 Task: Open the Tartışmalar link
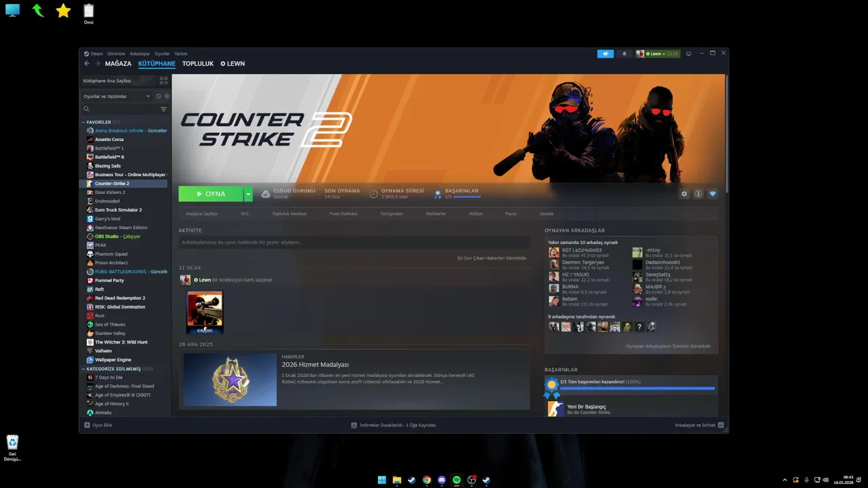(x=391, y=213)
